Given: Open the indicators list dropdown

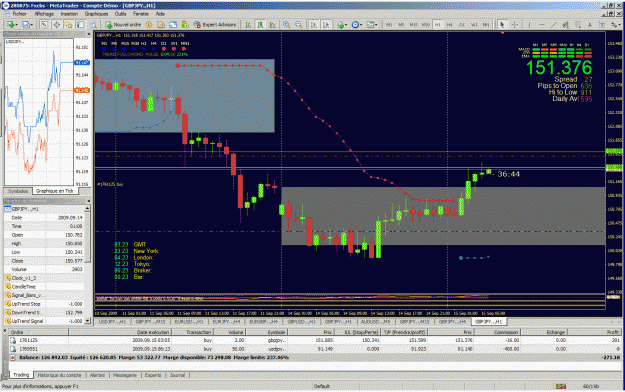Looking at the screenshot, I should click(342, 25).
